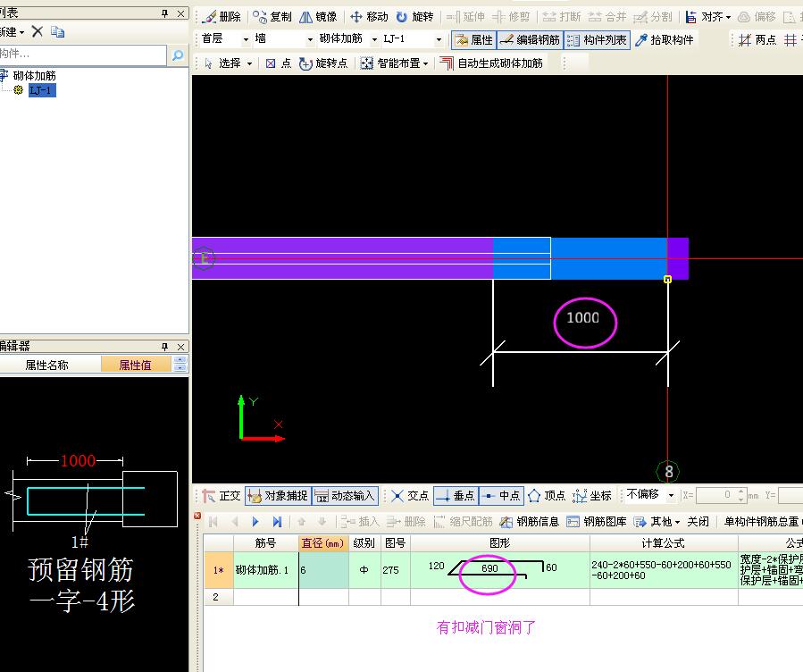Click Scale Rebar (缩尺配筋) tool

click(x=463, y=521)
